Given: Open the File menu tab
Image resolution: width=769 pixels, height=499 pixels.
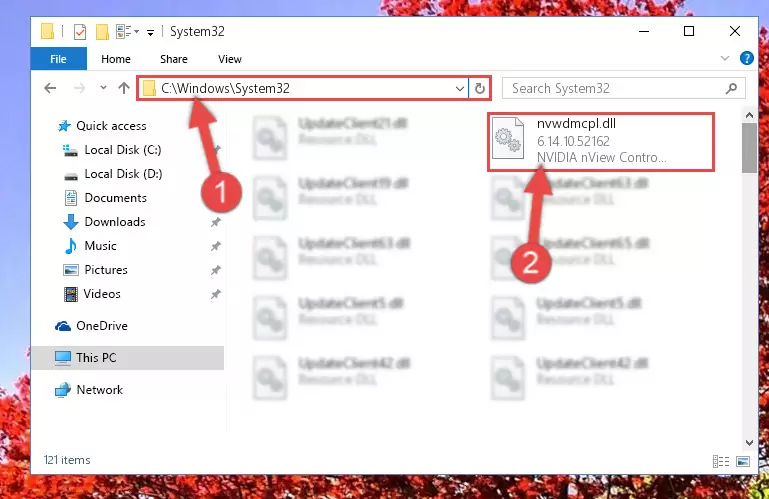Looking at the screenshot, I should coord(58,59).
